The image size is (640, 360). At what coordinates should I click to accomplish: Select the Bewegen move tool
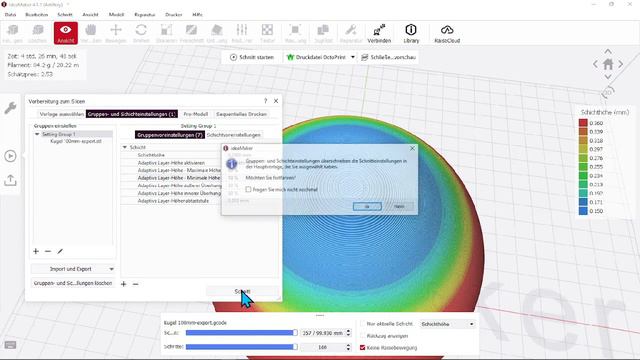coord(116,33)
